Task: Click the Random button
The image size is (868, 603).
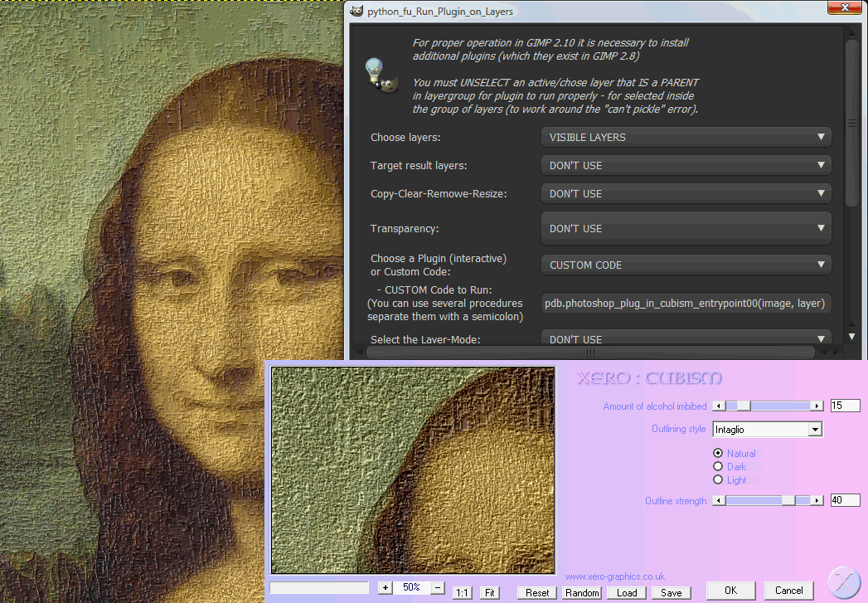Action: [582, 593]
